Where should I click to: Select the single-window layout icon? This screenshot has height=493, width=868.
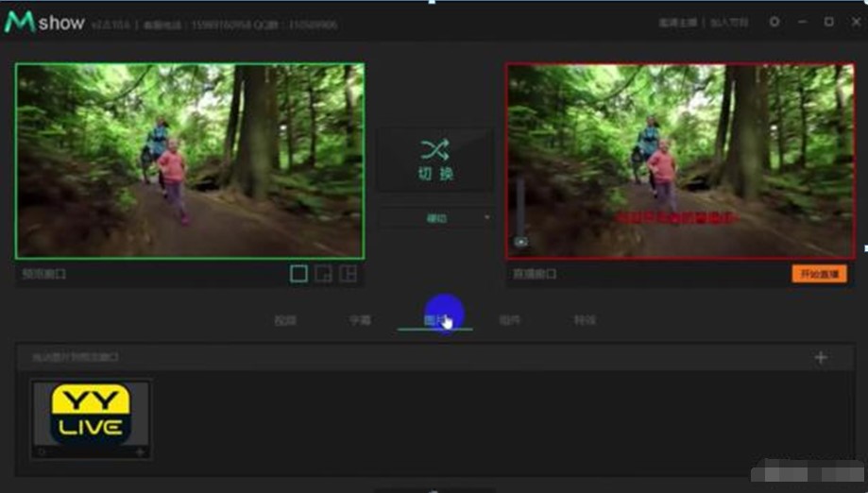click(298, 274)
